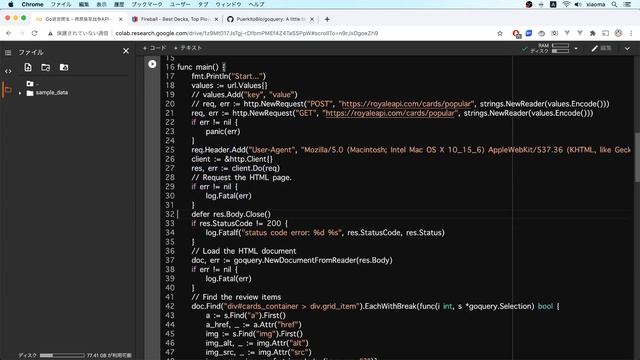The height and width of the screenshot is (360, 640).
Task: Click the disk usage bar at sidebar bottom
Action: (x=62, y=356)
